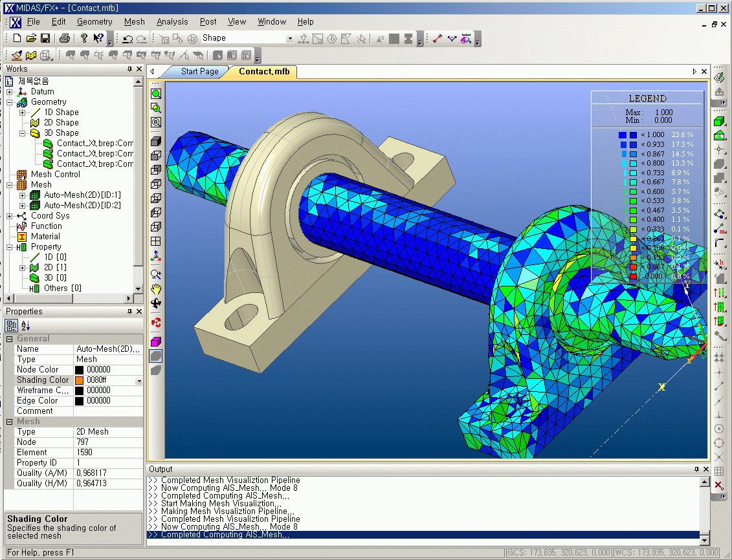This screenshot has height=560, width=732.
Task: Open the Mesh menu
Action: (135, 21)
